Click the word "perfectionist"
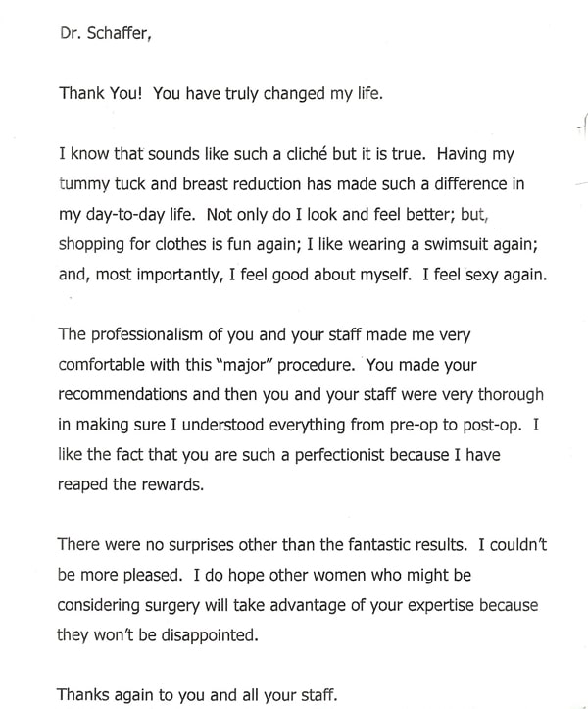This screenshot has height=709, width=588. point(340,455)
